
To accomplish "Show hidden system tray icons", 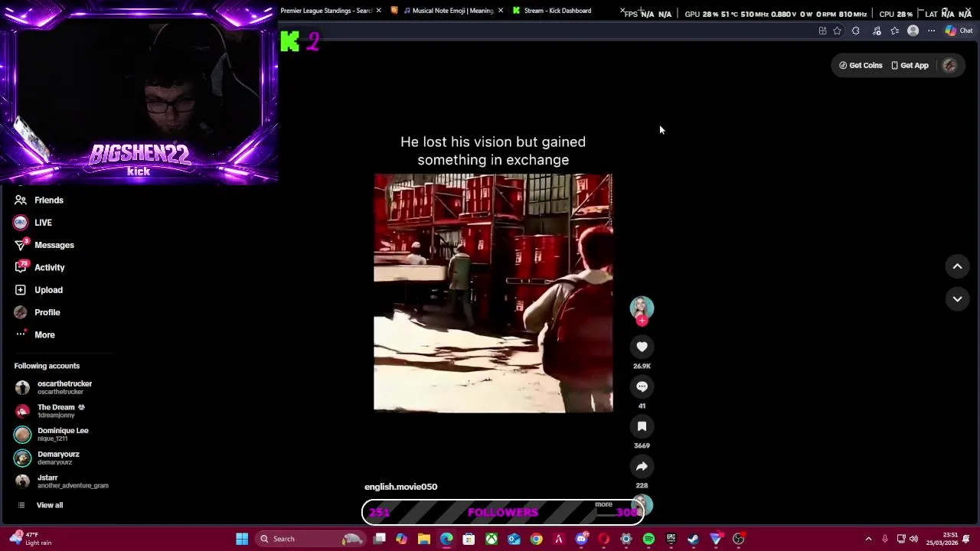I will (868, 539).
